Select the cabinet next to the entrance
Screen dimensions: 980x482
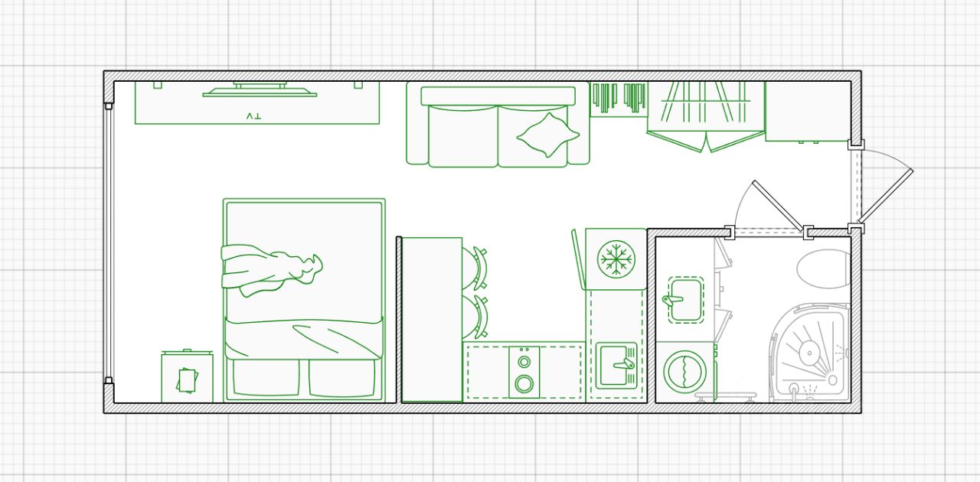(808, 112)
